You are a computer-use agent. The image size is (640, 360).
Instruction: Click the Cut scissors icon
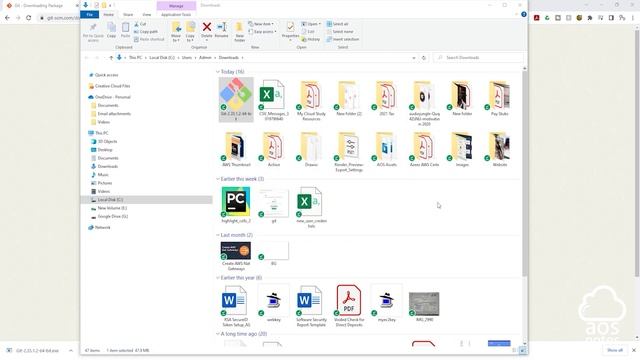click(137, 24)
